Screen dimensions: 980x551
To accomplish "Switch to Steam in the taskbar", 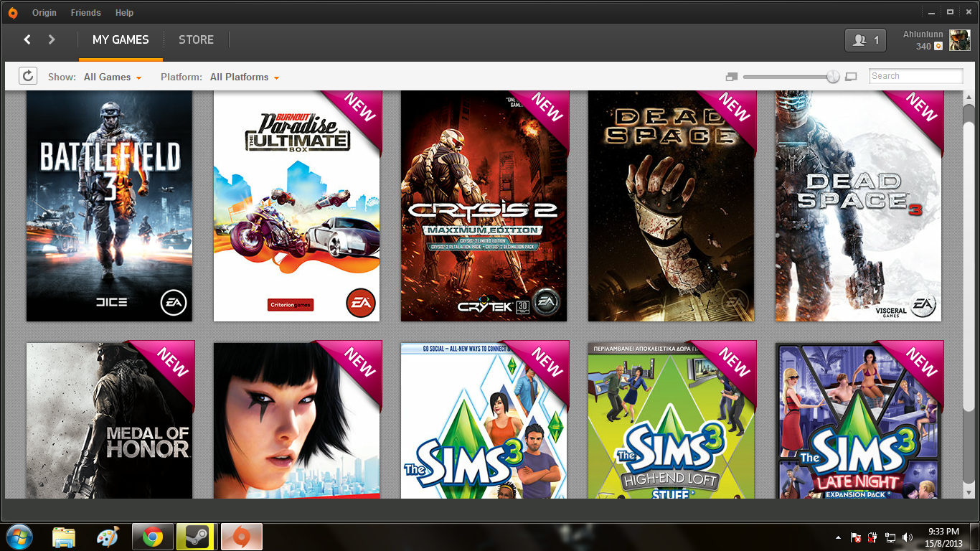I will 197,537.
